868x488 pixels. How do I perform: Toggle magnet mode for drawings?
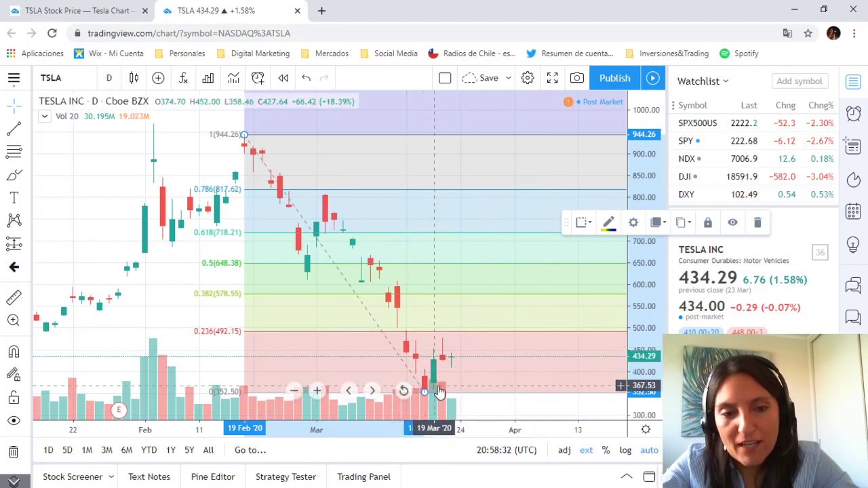pyautogui.click(x=14, y=351)
